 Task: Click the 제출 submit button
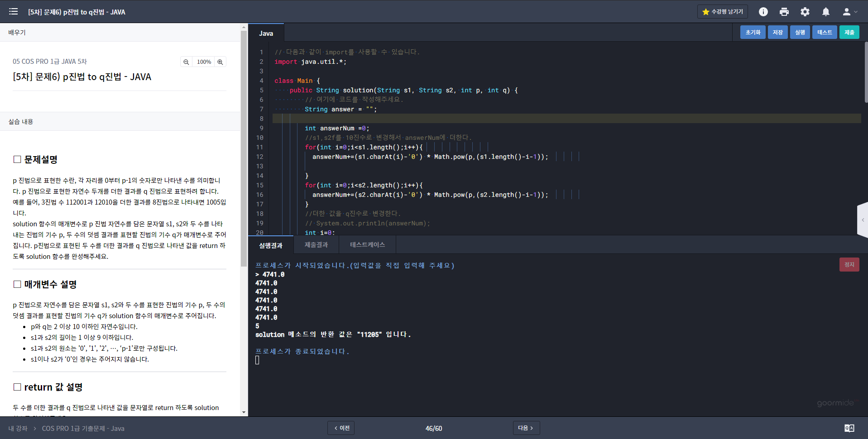(849, 32)
